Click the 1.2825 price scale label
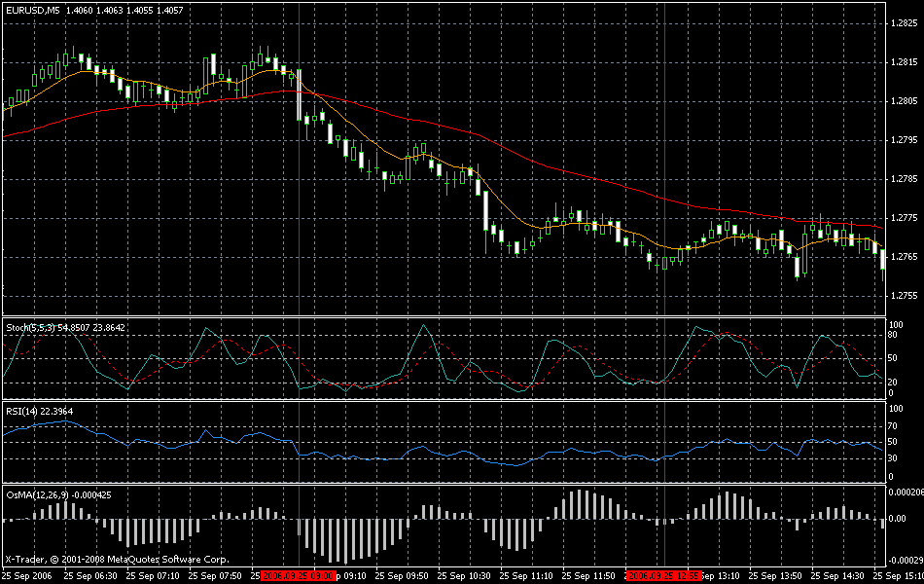The image size is (924, 584). [x=905, y=23]
